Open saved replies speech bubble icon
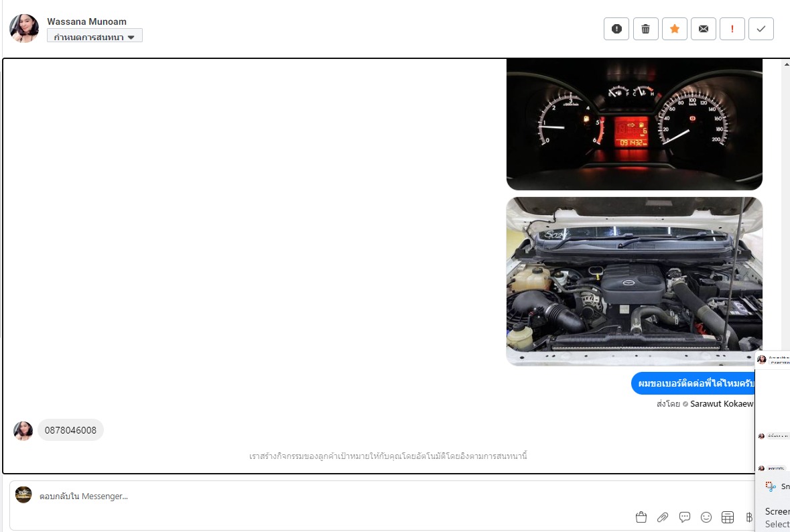Screen dimensions: 790x532 [x=685, y=517]
